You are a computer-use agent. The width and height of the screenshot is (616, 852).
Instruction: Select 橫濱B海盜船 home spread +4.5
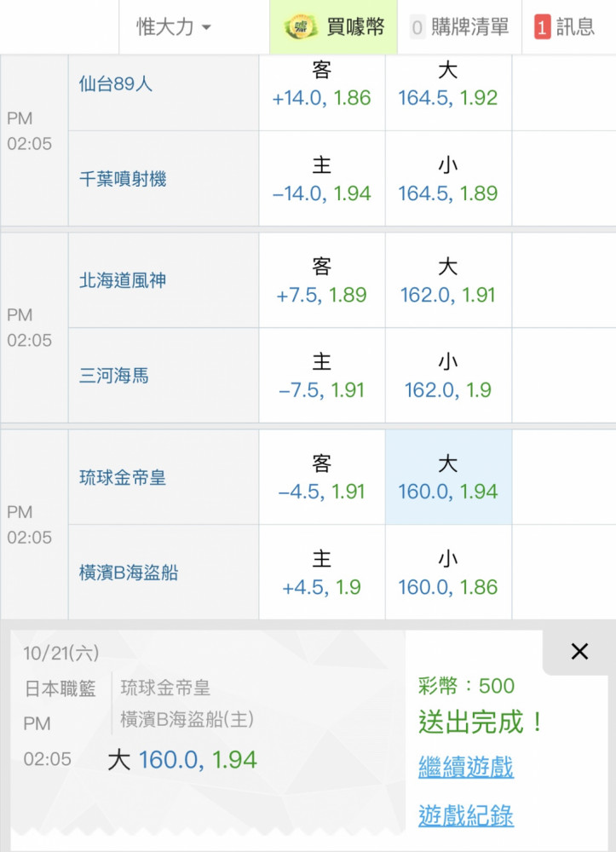pos(321,573)
